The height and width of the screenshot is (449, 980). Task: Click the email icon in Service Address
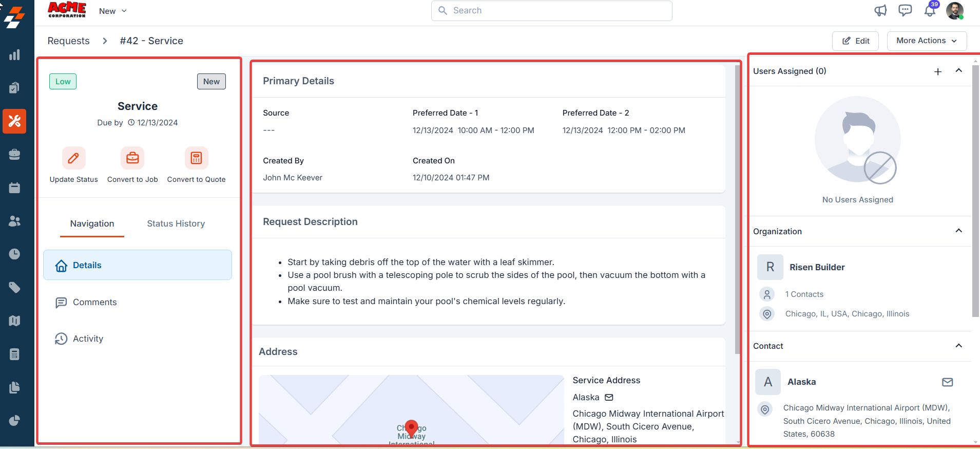pos(609,397)
